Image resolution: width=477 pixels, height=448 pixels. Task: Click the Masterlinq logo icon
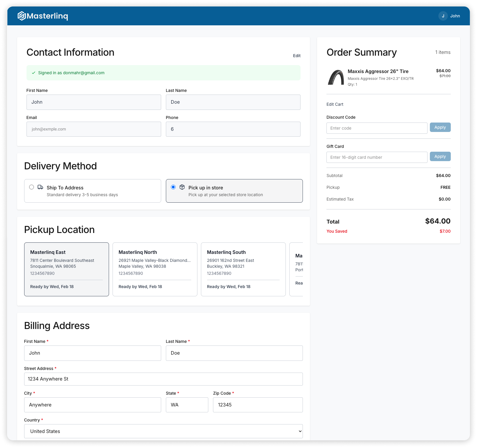click(x=22, y=16)
